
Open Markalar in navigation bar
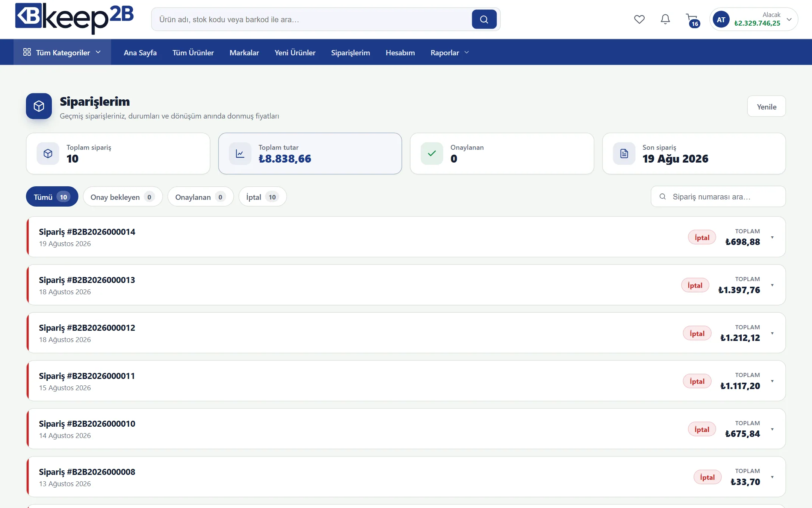coord(244,53)
